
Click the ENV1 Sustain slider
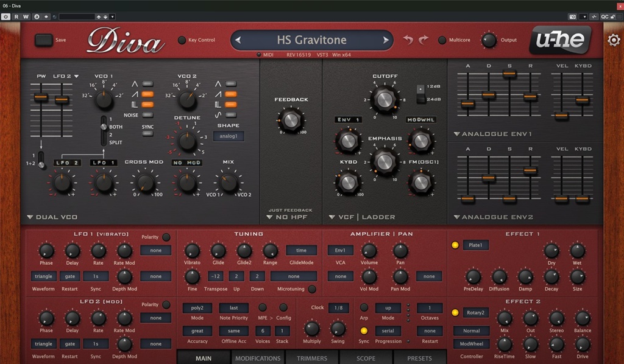[x=509, y=74]
